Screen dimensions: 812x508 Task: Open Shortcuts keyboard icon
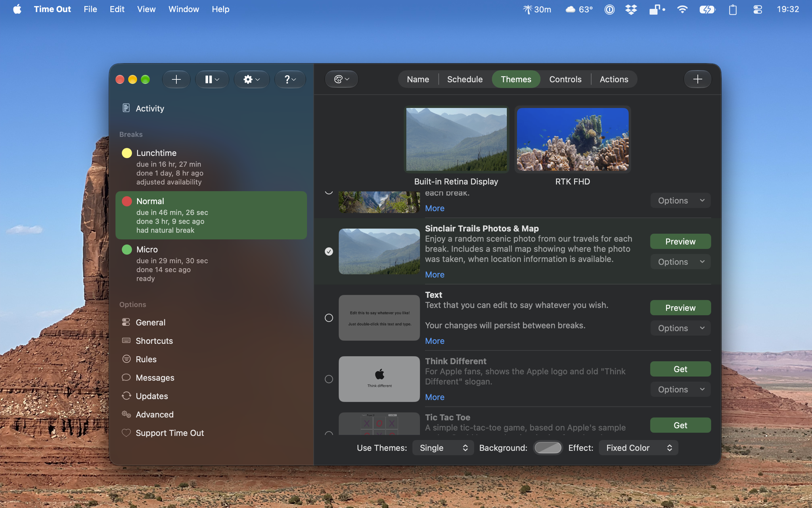click(126, 341)
